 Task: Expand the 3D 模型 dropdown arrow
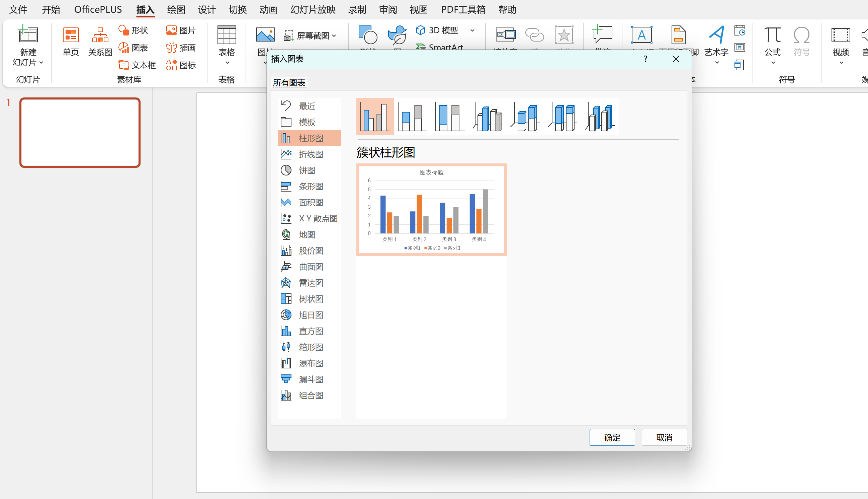[x=472, y=30]
